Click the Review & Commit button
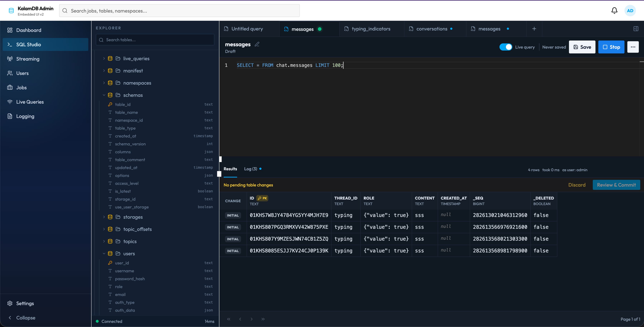This screenshot has width=644, height=327. [x=616, y=185]
